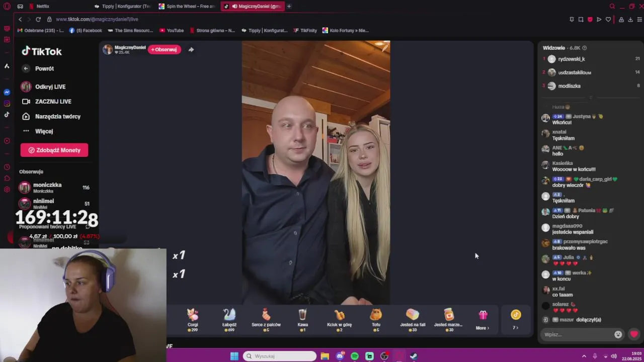644x362 pixels.
Task: Show hidden system tray icons
Action: click(585, 356)
